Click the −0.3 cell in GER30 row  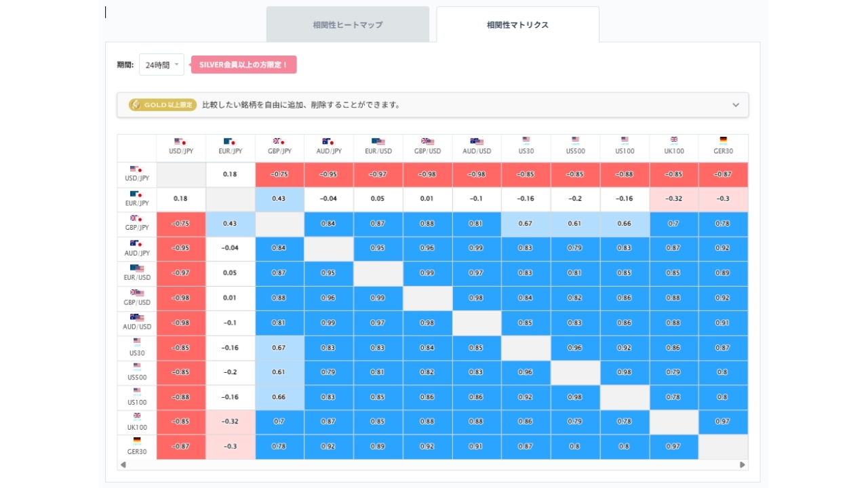pyautogui.click(x=230, y=447)
